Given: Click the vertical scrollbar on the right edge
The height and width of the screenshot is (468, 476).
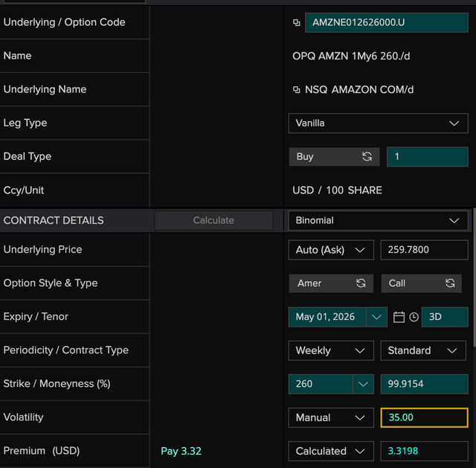Looking at the screenshot, I should [x=475, y=278].
